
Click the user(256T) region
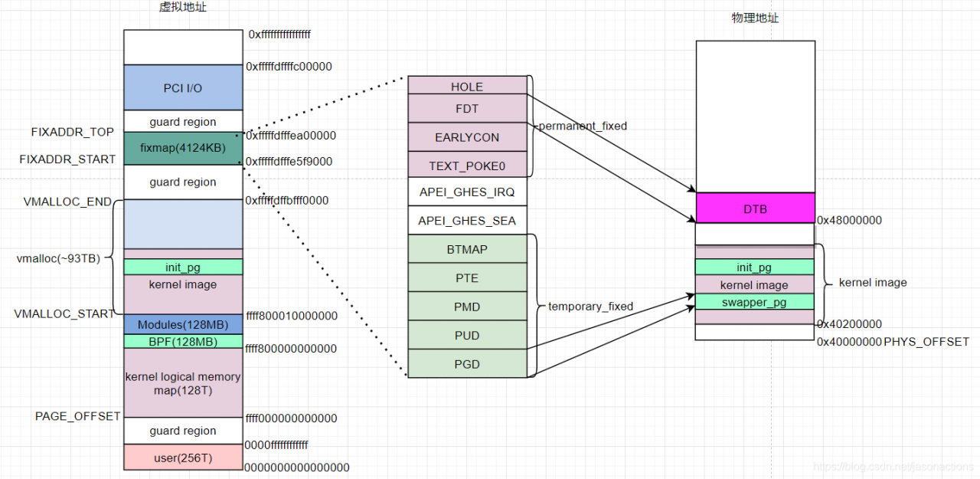pyautogui.click(x=183, y=458)
